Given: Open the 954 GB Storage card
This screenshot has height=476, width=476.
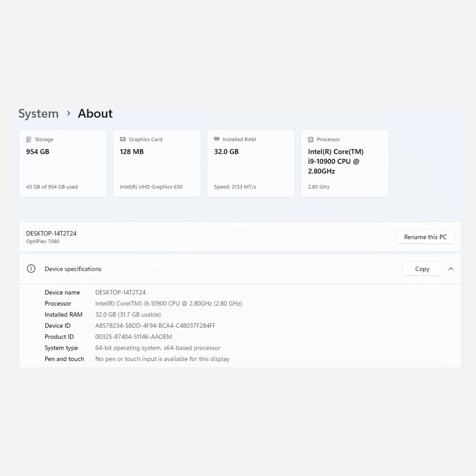Looking at the screenshot, I should [x=63, y=164].
